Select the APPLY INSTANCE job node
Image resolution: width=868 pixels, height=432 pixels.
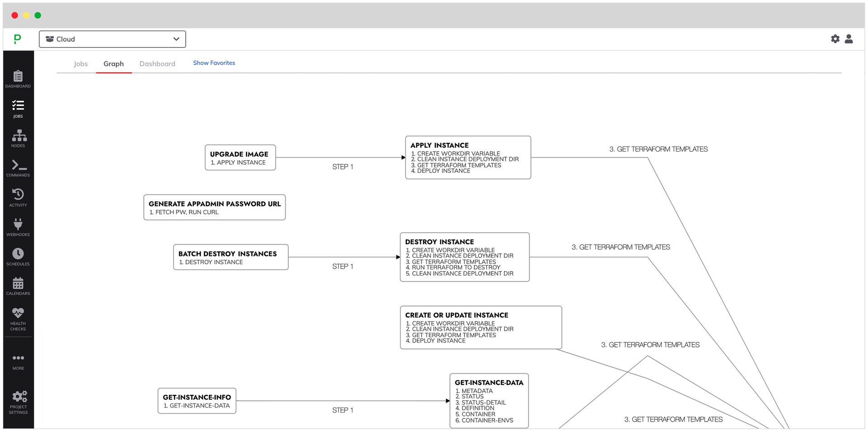468,157
